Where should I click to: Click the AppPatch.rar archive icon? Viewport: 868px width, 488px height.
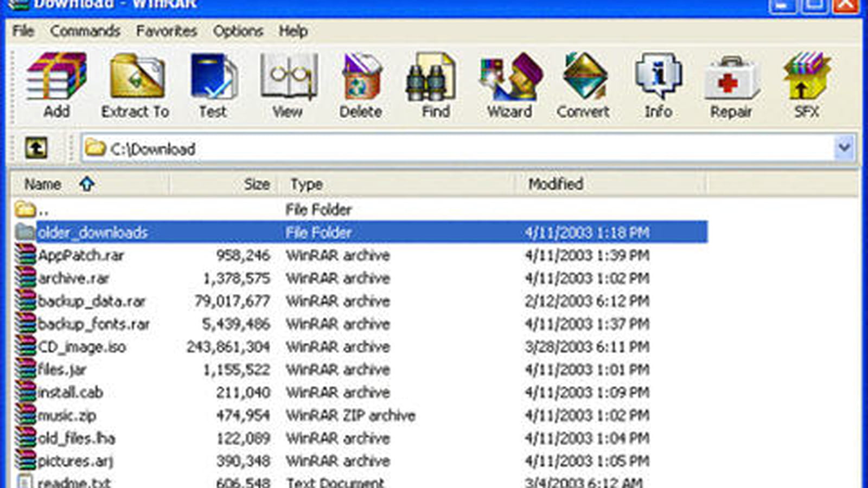[25, 255]
